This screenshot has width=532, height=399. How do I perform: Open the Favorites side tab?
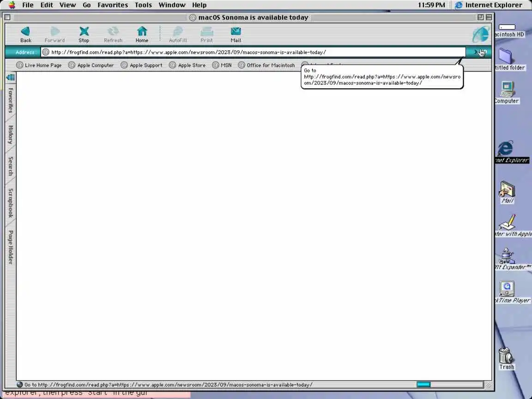pos(11,101)
